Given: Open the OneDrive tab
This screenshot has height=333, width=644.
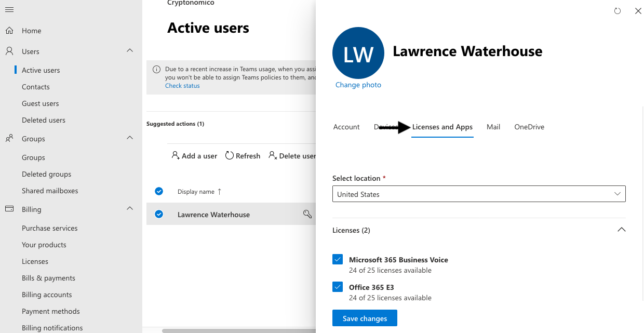Looking at the screenshot, I should tap(529, 127).
